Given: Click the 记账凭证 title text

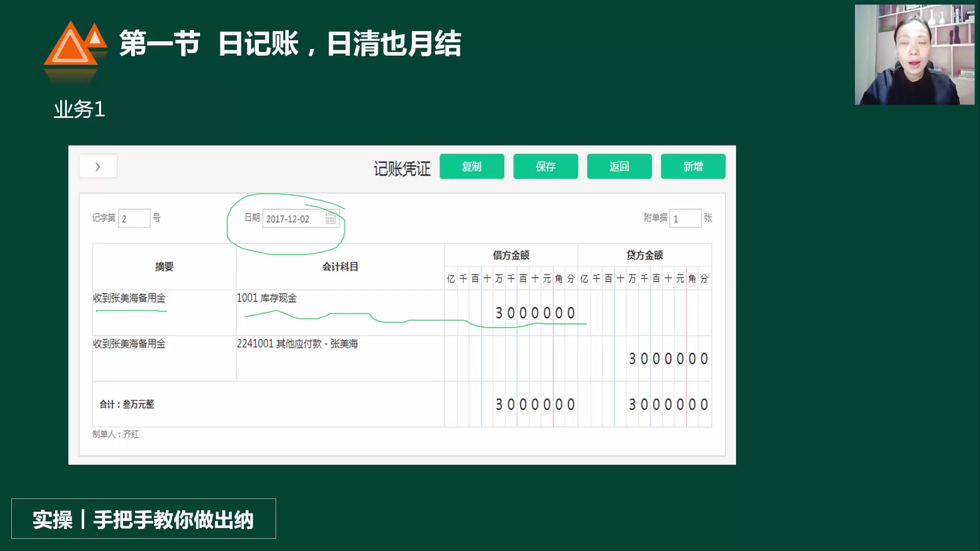Looking at the screenshot, I should 401,168.
